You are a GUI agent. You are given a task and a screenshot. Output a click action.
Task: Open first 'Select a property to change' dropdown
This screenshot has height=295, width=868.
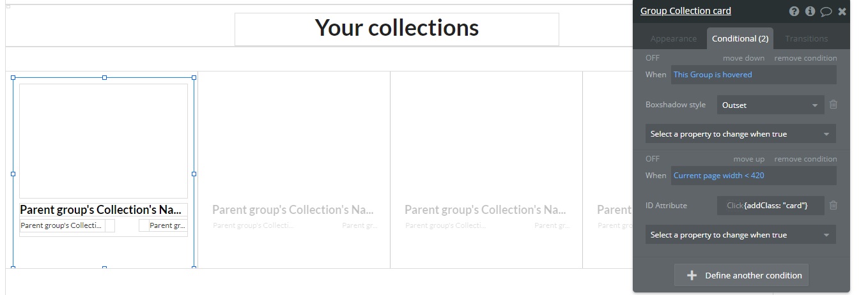pos(740,134)
